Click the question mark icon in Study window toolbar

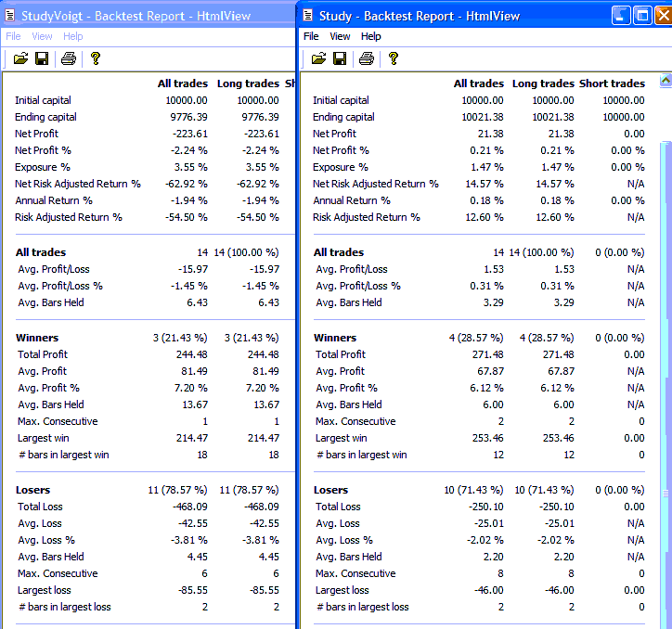point(394,58)
